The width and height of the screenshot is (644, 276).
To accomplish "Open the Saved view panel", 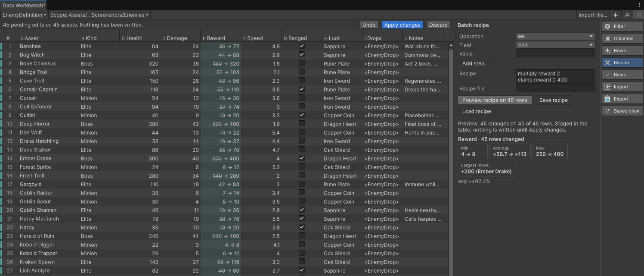I will (622, 111).
